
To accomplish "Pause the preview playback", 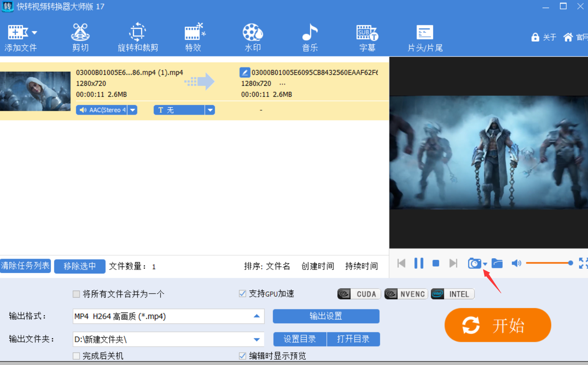I will click(419, 263).
